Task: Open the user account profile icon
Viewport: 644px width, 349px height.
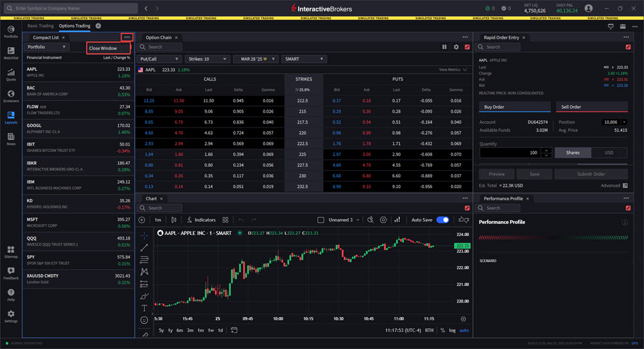Action: [589, 8]
